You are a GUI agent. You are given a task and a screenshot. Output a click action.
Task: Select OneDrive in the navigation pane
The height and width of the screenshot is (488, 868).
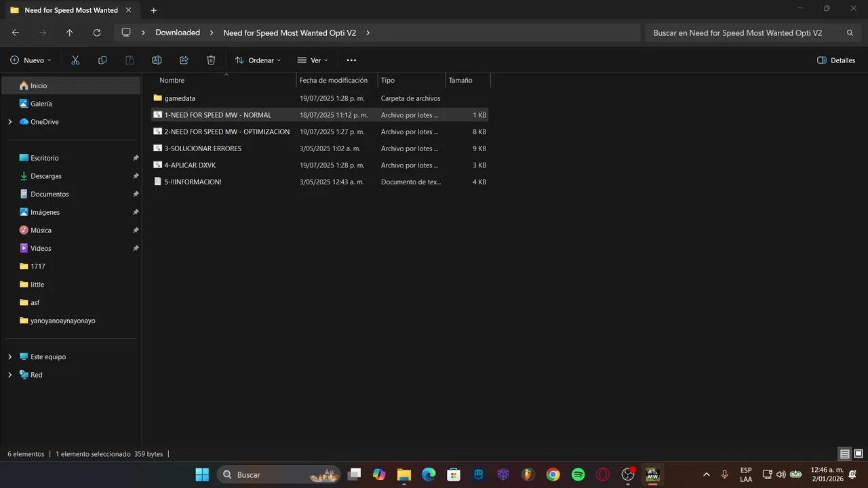click(x=73, y=122)
